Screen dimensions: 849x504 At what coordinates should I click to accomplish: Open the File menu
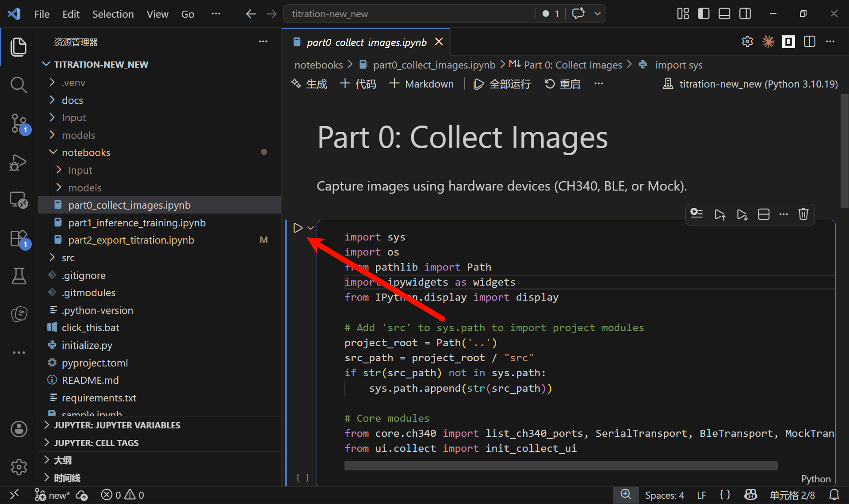(x=42, y=14)
